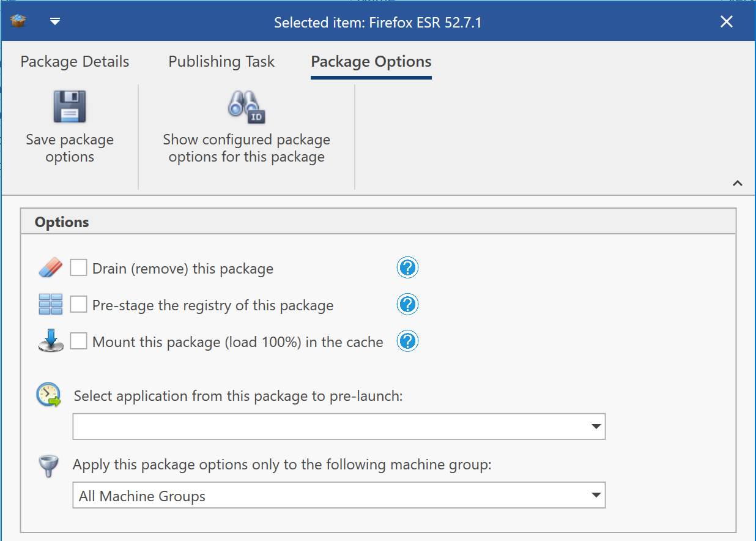Click the package box icon in title bar

point(18,22)
